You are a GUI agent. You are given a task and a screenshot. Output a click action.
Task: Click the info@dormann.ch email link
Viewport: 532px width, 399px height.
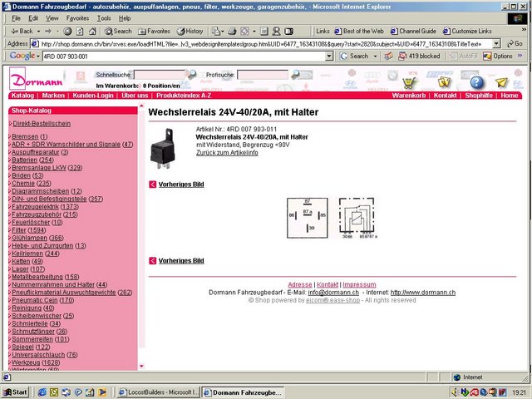pyautogui.click(x=333, y=293)
